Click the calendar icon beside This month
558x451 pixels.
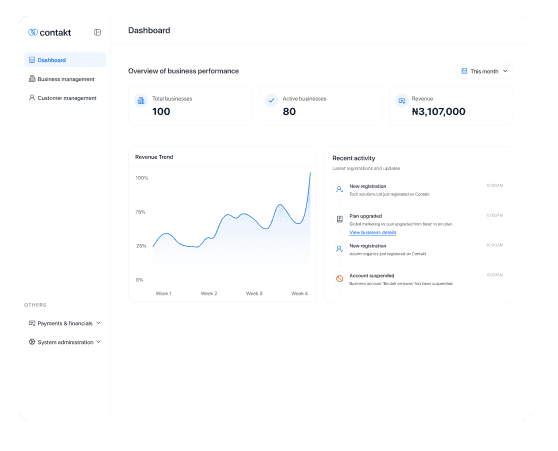tap(464, 71)
